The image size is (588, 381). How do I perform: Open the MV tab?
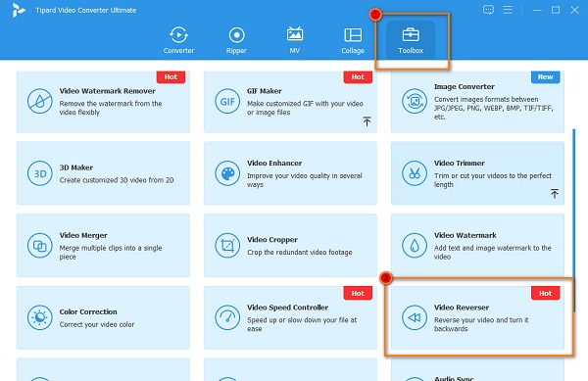pyautogui.click(x=295, y=40)
